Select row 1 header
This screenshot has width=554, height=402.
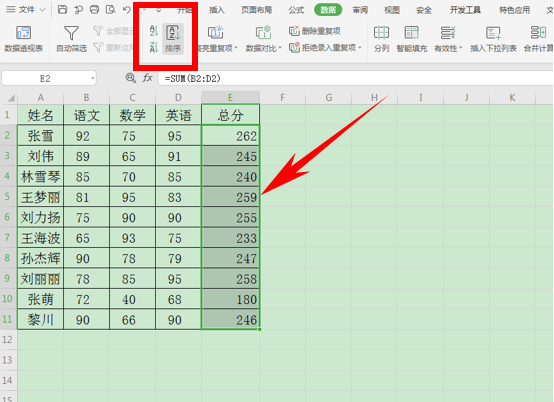click(8, 115)
